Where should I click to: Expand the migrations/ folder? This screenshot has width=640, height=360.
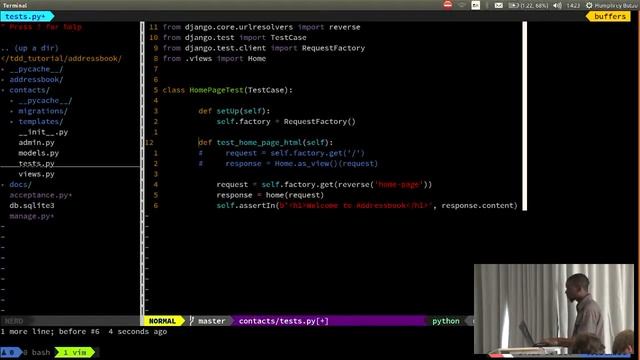tap(43, 111)
